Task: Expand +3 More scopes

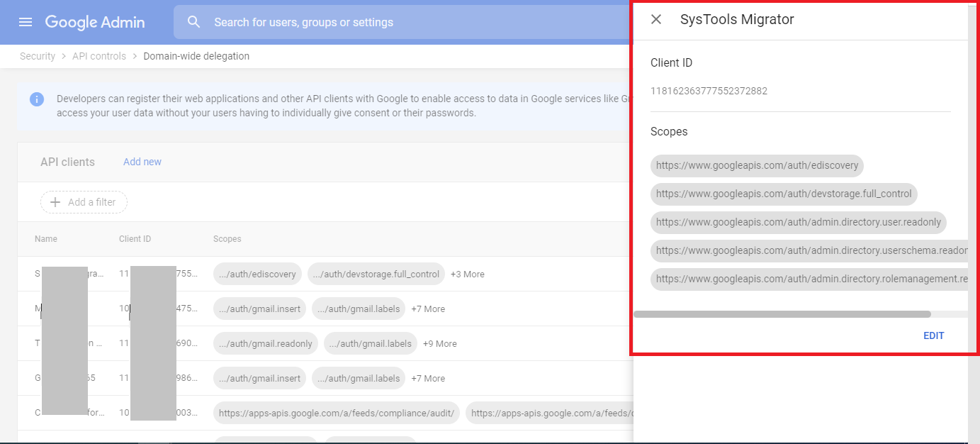Action: click(468, 274)
